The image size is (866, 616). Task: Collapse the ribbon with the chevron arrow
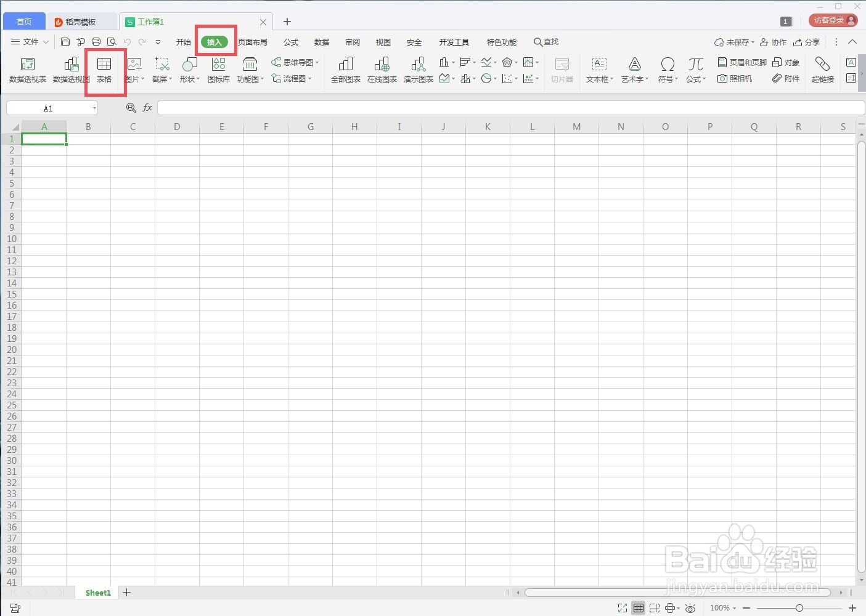tap(852, 42)
